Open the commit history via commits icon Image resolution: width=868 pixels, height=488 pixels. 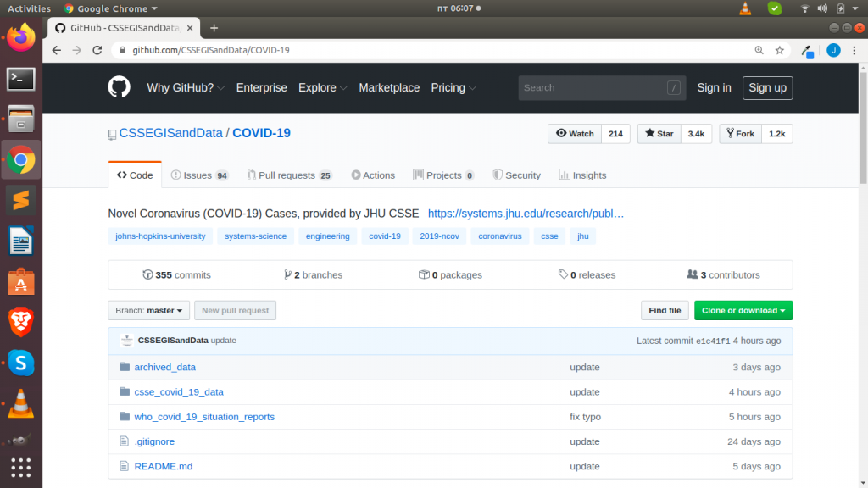(x=149, y=274)
